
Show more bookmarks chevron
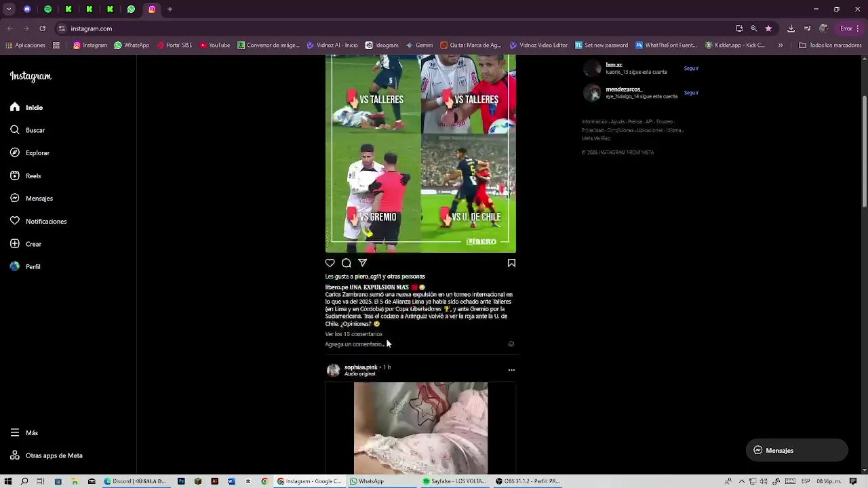[781, 45]
